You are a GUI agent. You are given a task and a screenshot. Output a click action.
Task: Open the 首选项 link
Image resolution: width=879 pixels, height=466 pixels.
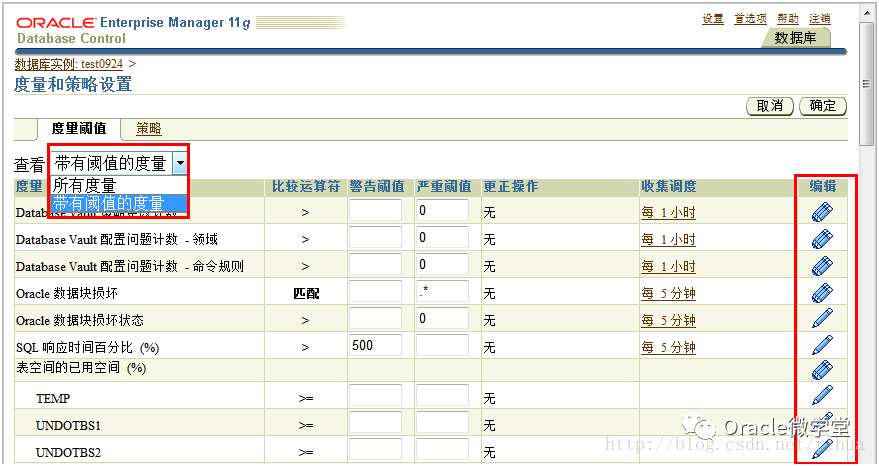tap(751, 19)
